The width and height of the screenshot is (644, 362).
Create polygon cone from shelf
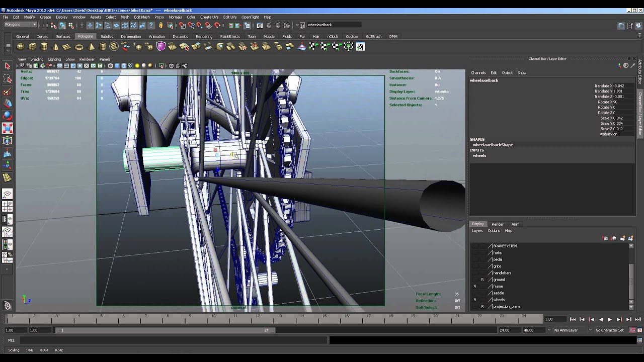(x=55, y=47)
